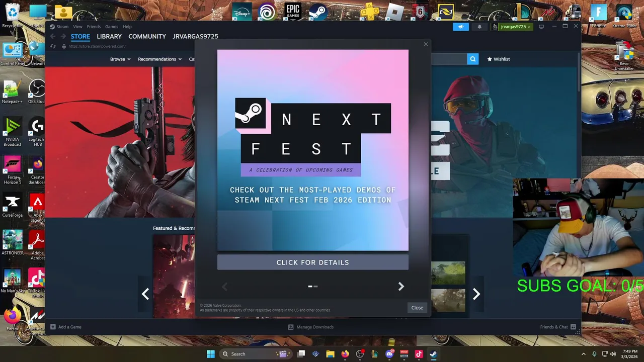Image resolution: width=644 pixels, height=362 pixels.
Task: Open Friends & Chat
Action: 558,327
